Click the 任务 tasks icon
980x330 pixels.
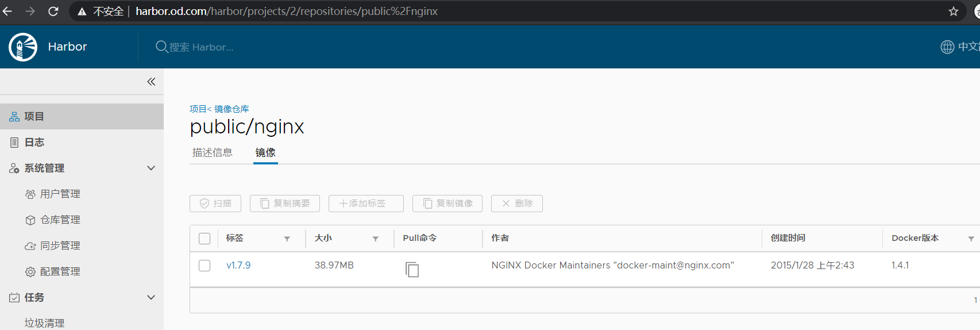pos(14,298)
